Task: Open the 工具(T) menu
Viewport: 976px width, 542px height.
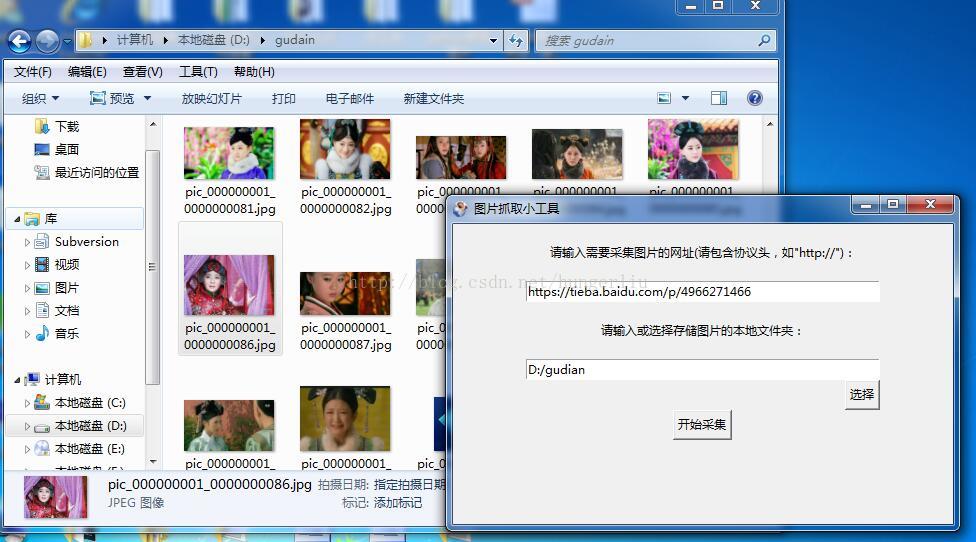Action: [x=198, y=72]
